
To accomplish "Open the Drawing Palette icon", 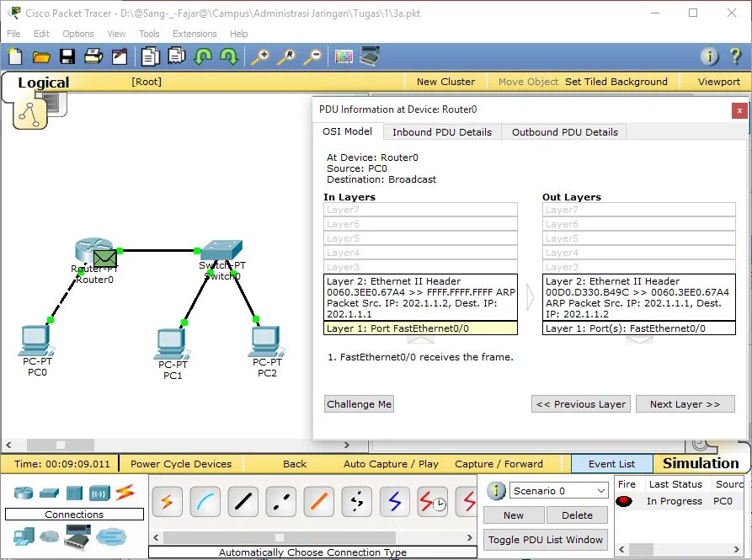I will [344, 56].
